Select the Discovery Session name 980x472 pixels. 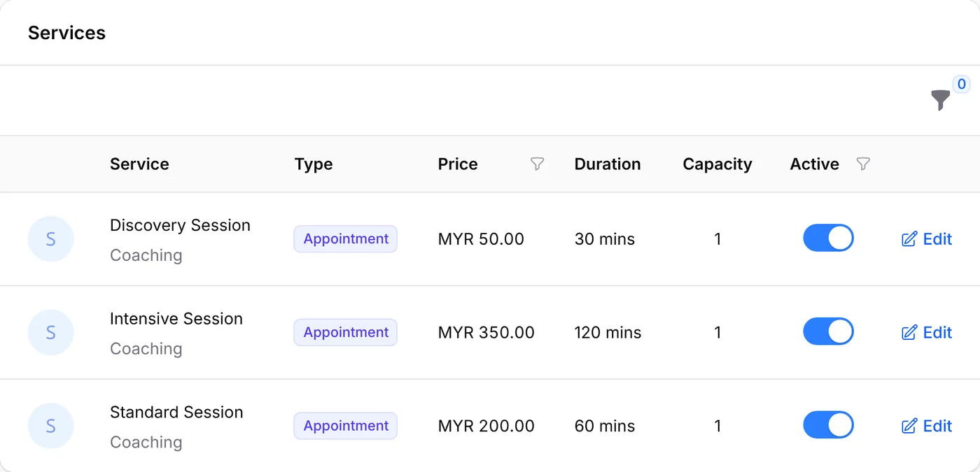(x=180, y=225)
